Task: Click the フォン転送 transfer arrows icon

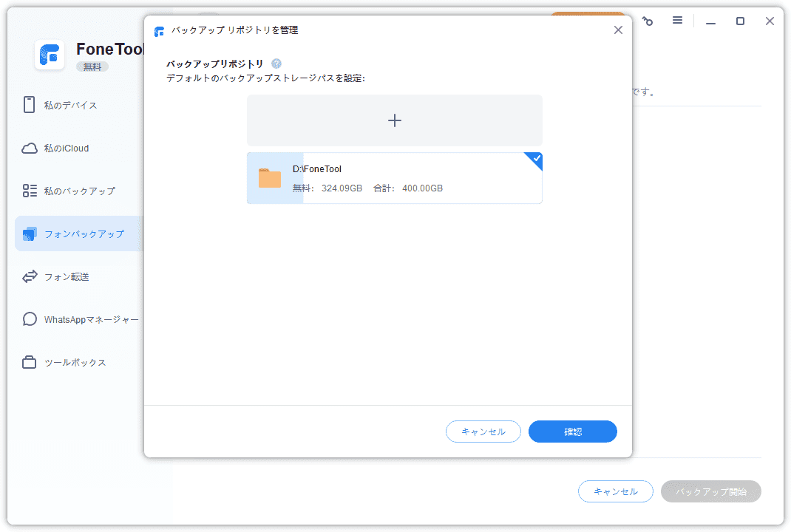Action: pos(30,276)
